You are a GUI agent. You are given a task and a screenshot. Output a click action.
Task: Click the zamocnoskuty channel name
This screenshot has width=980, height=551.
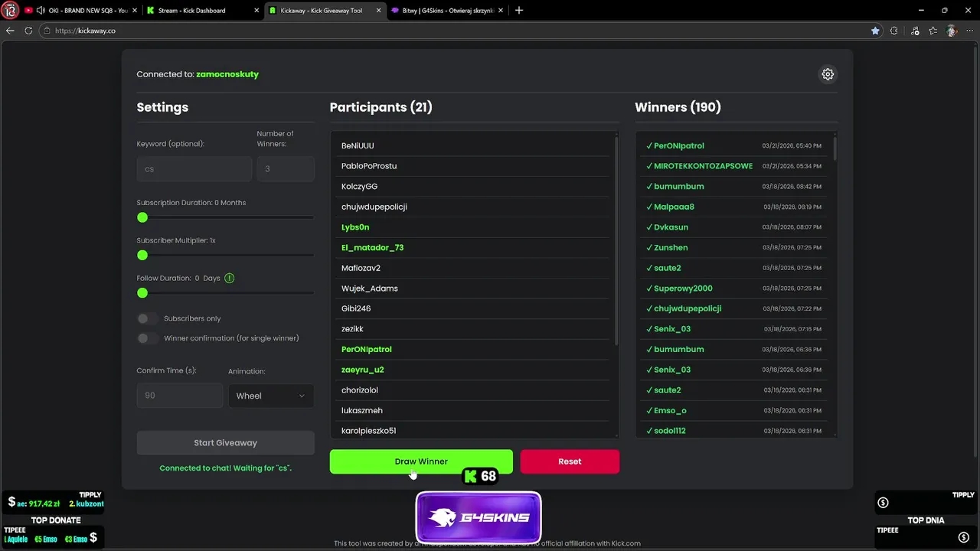(227, 74)
